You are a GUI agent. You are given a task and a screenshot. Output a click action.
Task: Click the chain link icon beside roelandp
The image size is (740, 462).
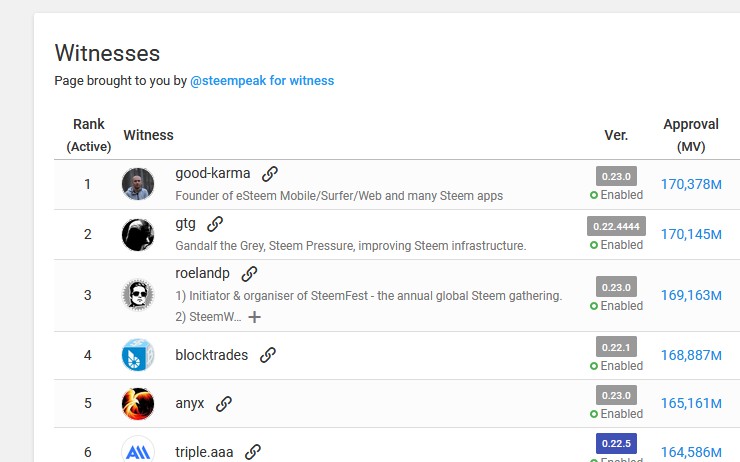click(249, 274)
